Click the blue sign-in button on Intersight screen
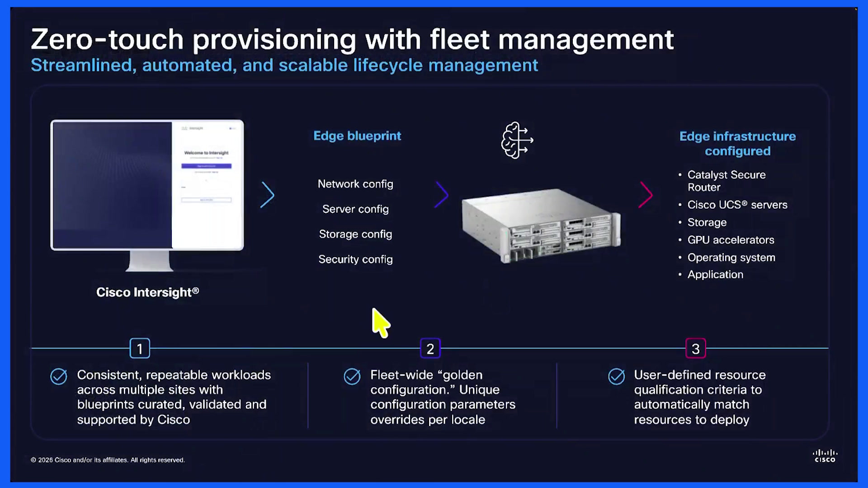Viewport: 868px width, 488px height. coord(206,166)
